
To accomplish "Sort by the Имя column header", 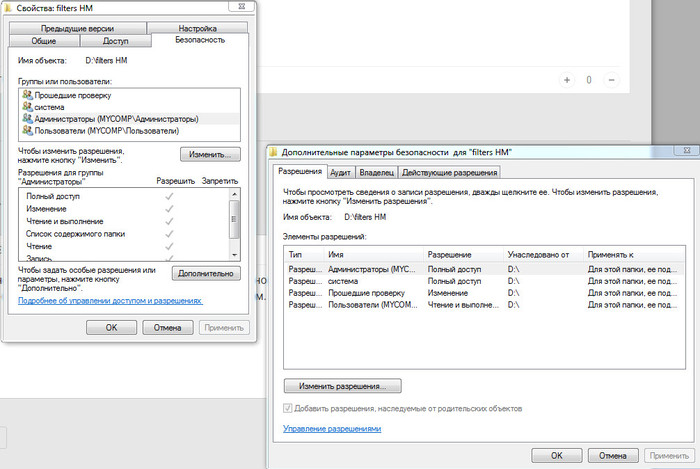I will 374,254.
